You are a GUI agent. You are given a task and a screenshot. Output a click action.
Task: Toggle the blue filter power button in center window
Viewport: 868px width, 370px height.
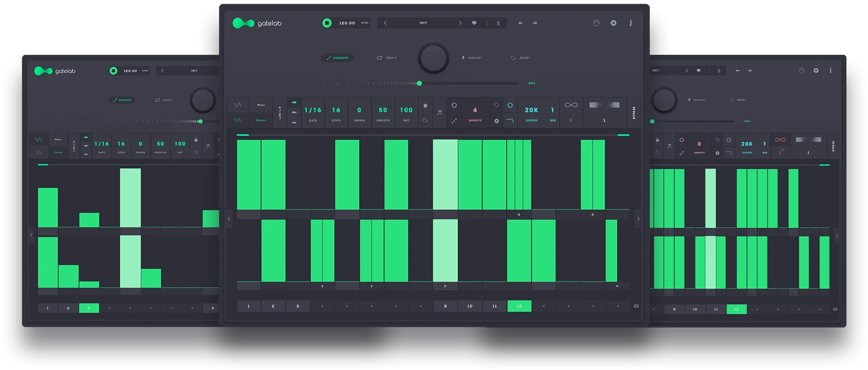510,105
